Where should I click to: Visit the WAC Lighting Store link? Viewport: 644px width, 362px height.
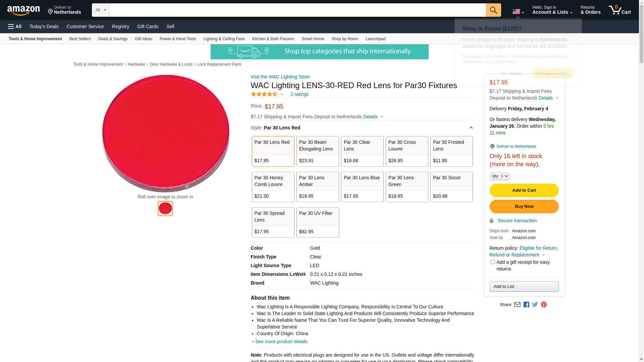coord(280,77)
